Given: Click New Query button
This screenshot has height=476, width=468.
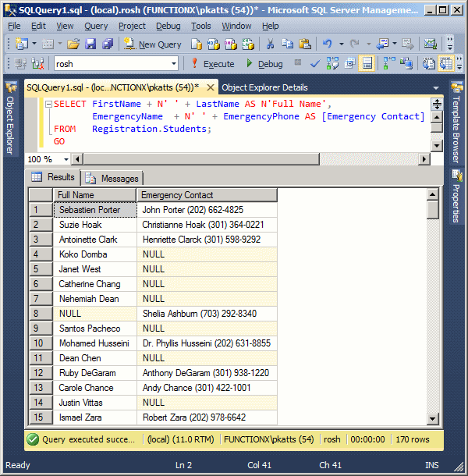Looking at the screenshot, I should [x=153, y=44].
